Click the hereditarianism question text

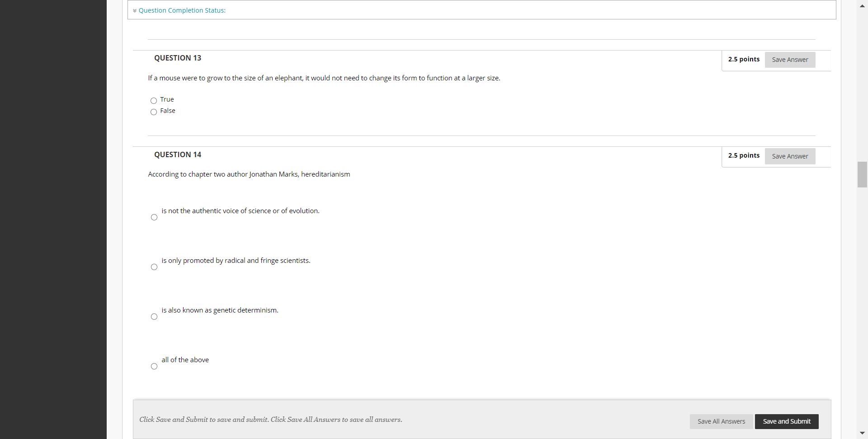pos(249,174)
